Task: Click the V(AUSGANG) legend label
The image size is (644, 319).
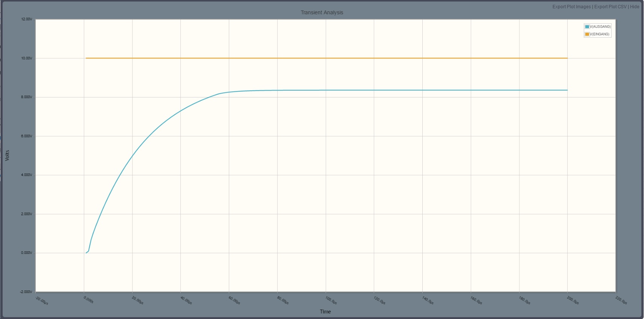Action: point(600,27)
